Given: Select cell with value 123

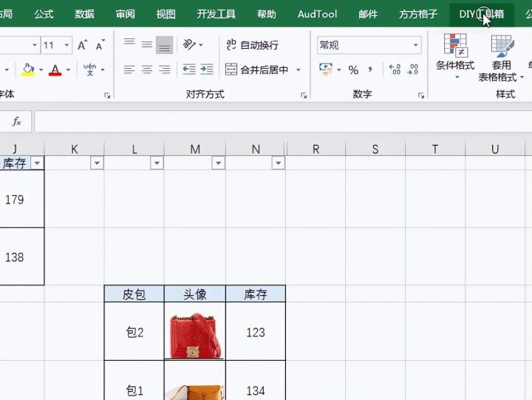Looking at the screenshot, I should coord(256,332).
